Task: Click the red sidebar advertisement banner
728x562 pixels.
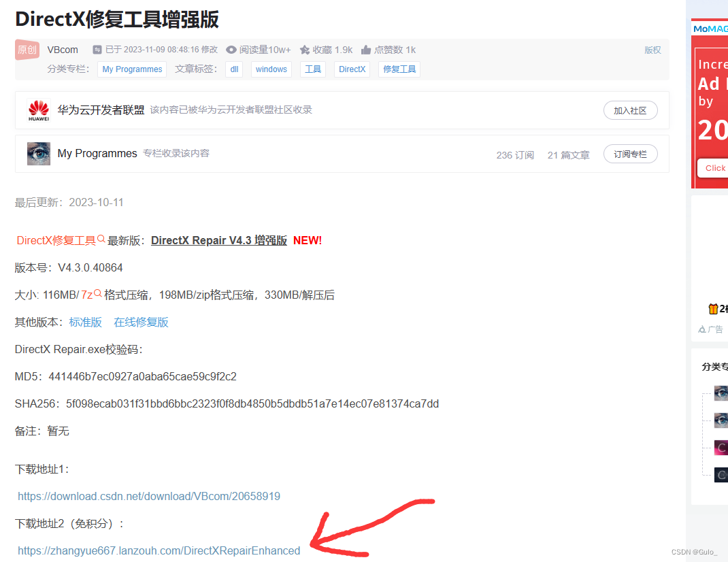Action: click(x=710, y=103)
